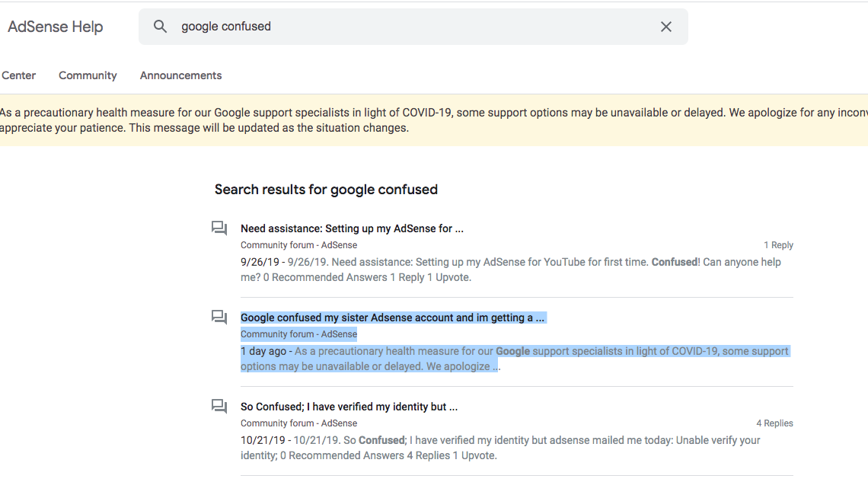Click the magnifying glass search icon
The height and width of the screenshot is (482, 868).
click(160, 27)
